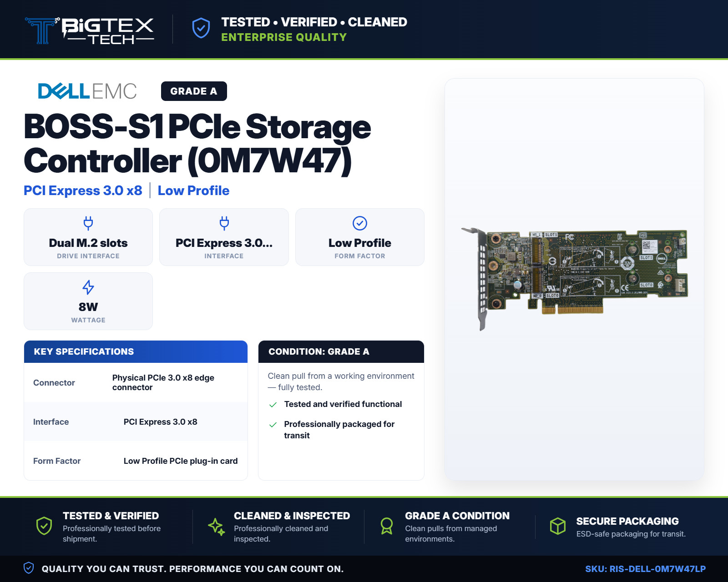Click the small shield icon before Quality You Can Trust
728x582 pixels.
pos(29,568)
